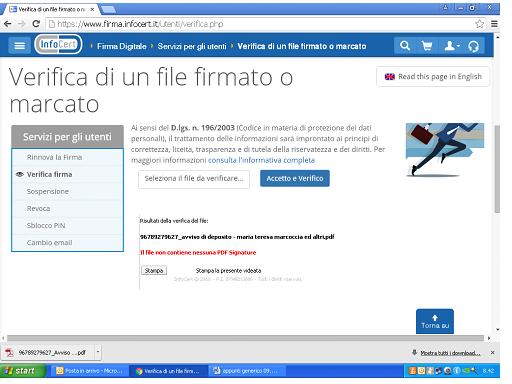
Task: Select Sblocco PIN in sidebar
Action: tap(46, 226)
